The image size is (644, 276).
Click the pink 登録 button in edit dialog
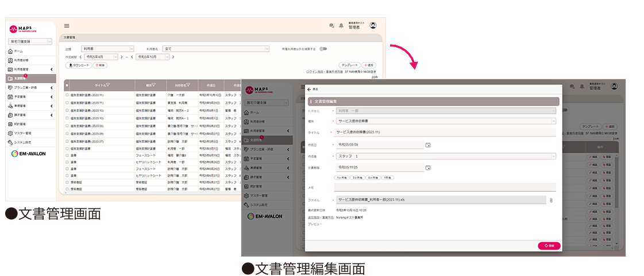point(549,246)
